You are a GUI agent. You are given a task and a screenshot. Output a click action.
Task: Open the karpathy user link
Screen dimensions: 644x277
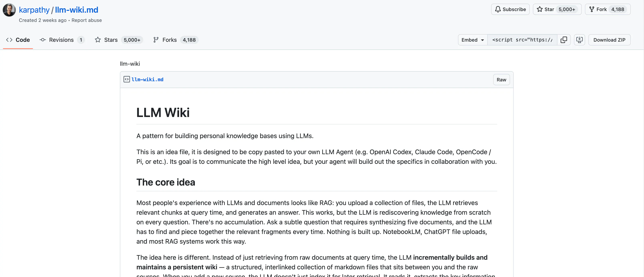tap(34, 10)
